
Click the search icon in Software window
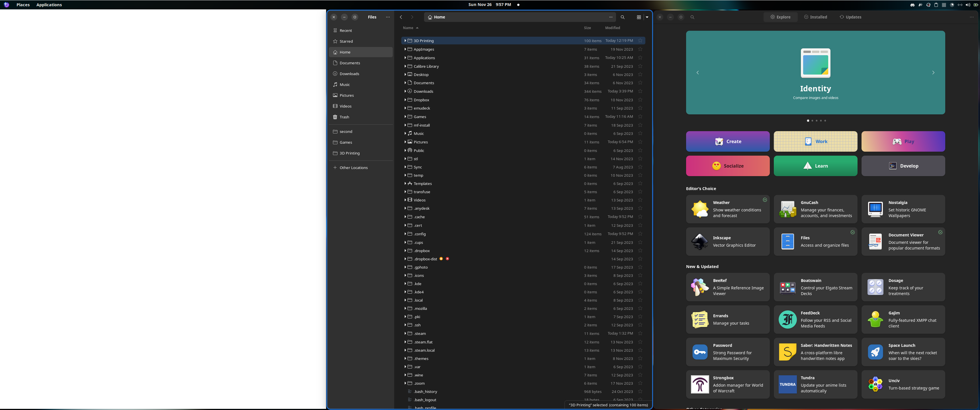[692, 17]
